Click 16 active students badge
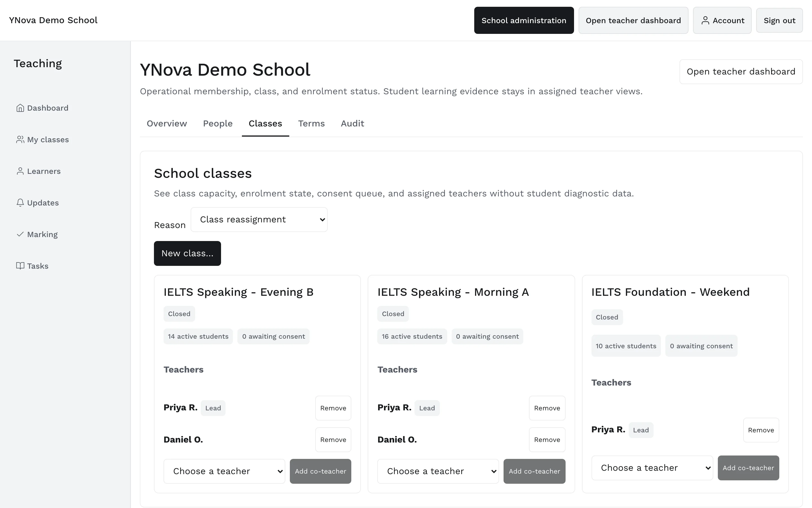The width and height of the screenshot is (812, 508). click(x=412, y=336)
